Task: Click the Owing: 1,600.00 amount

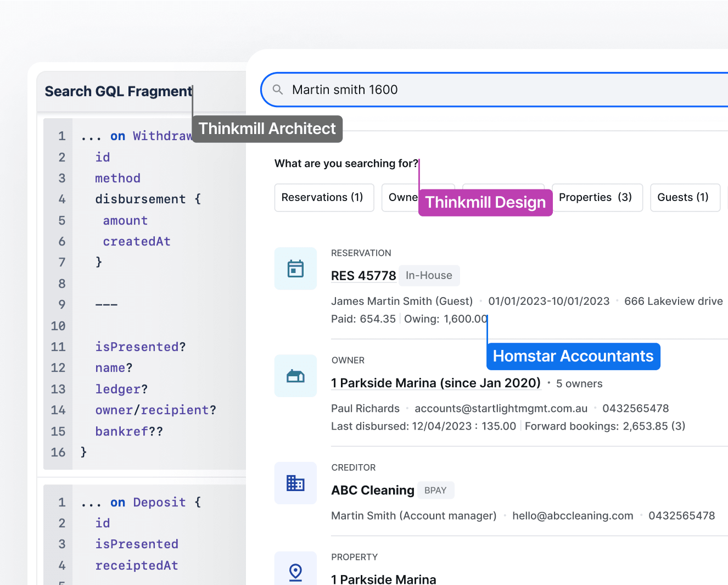Action: pos(446,319)
